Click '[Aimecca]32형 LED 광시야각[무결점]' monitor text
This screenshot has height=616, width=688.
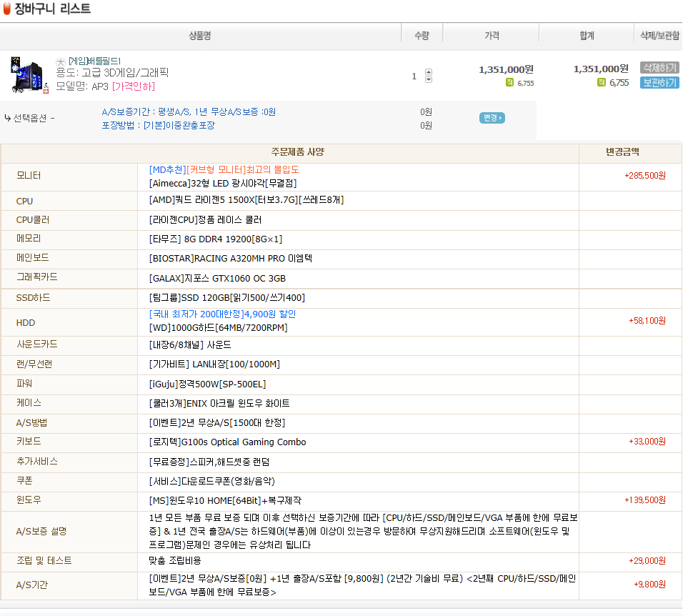[x=223, y=183]
